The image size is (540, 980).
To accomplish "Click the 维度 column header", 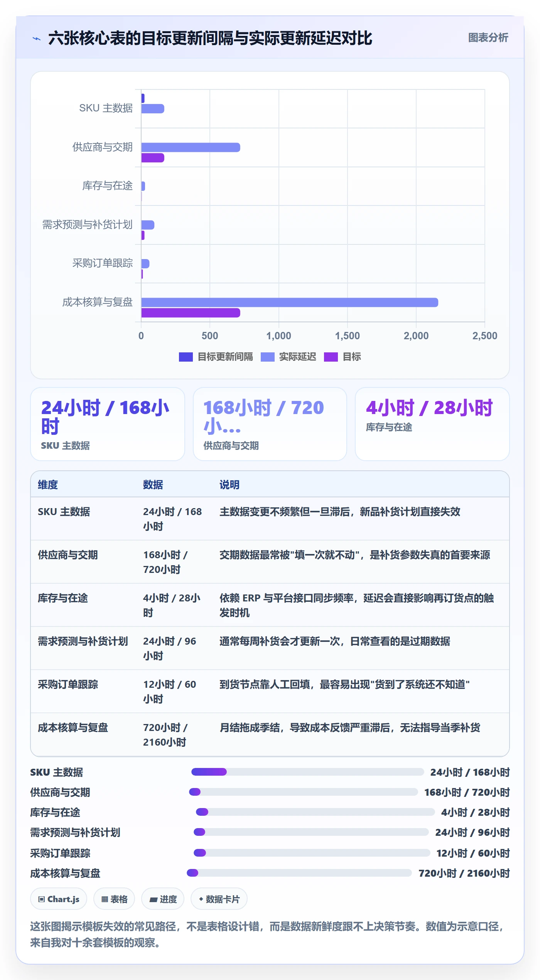I will (48, 485).
